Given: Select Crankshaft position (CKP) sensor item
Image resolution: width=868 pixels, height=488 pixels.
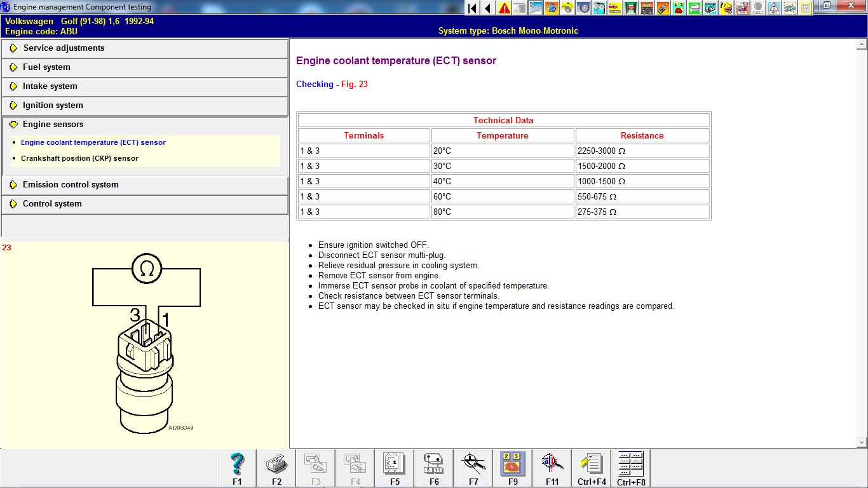Looking at the screenshot, I should tap(79, 158).
